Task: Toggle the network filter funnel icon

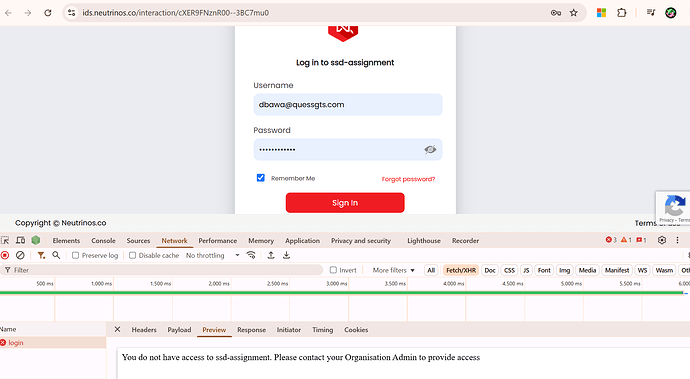Action: [x=41, y=255]
